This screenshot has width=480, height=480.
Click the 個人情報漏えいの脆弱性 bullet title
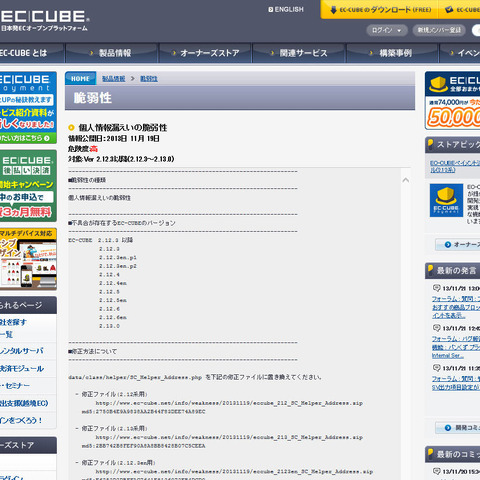(x=122, y=128)
